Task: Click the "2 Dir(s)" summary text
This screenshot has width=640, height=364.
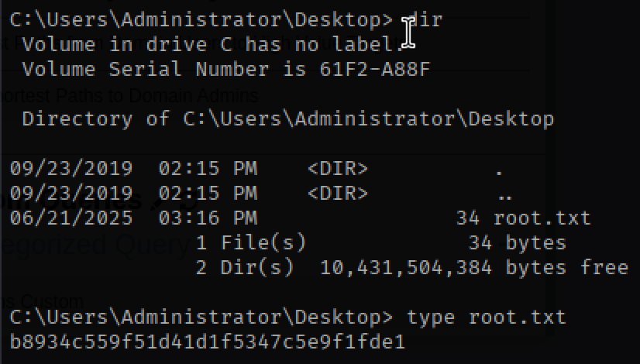Action: click(x=244, y=268)
